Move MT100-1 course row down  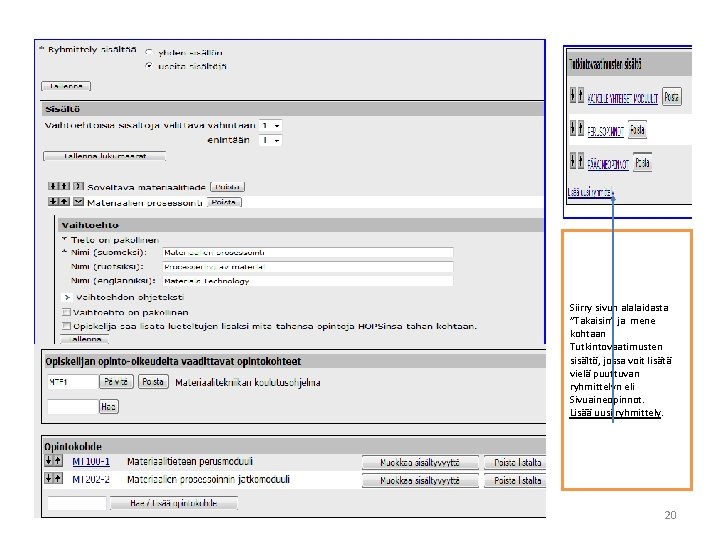click(x=49, y=461)
